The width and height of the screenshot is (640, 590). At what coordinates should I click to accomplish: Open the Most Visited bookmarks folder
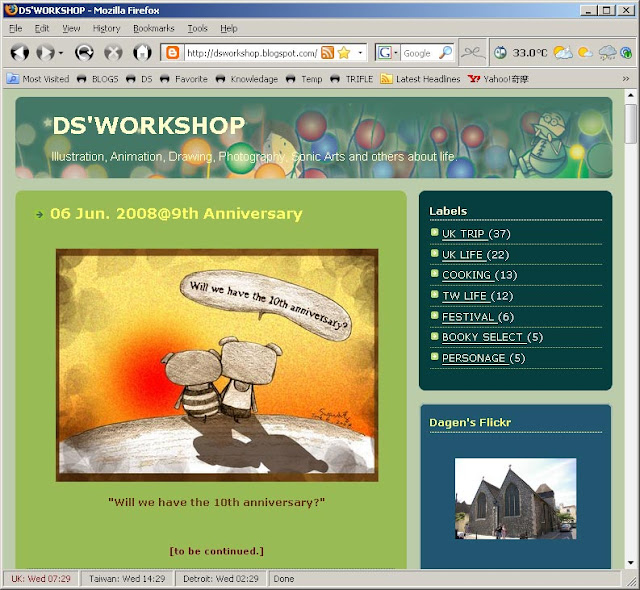pyautogui.click(x=38, y=79)
